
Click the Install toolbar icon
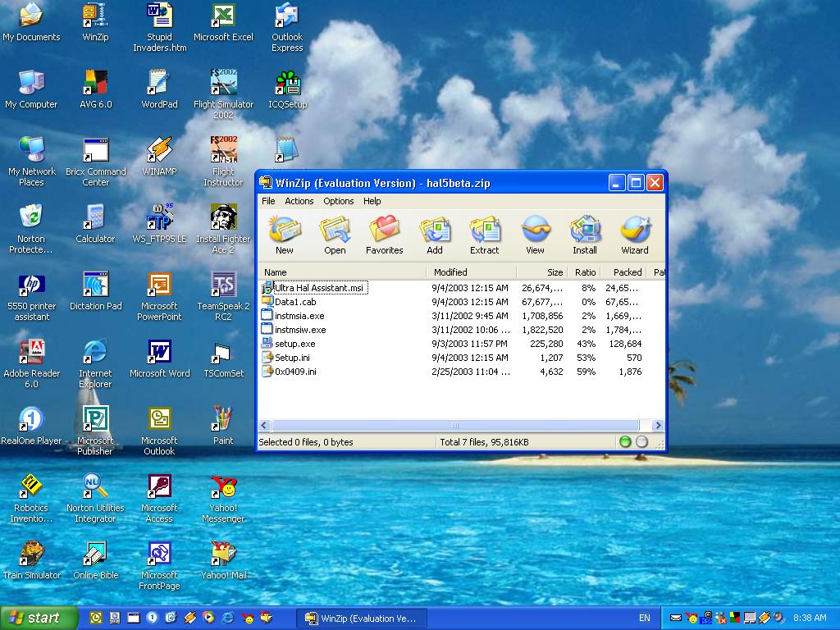coord(585,235)
